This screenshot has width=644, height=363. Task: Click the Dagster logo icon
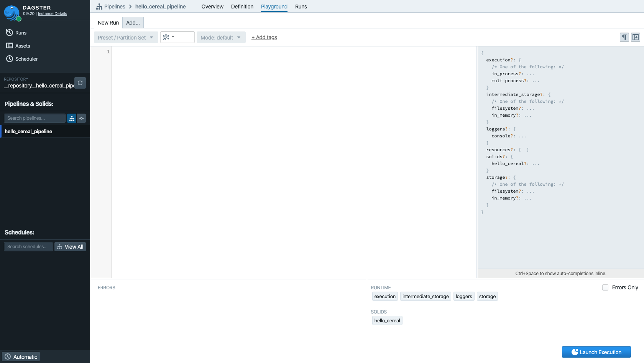click(x=12, y=13)
